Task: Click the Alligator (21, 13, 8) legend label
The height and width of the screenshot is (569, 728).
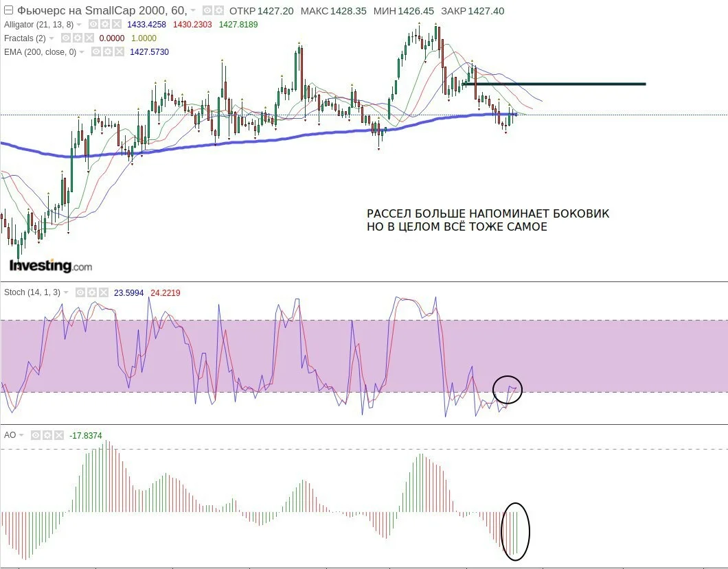Action: [x=39, y=25]
